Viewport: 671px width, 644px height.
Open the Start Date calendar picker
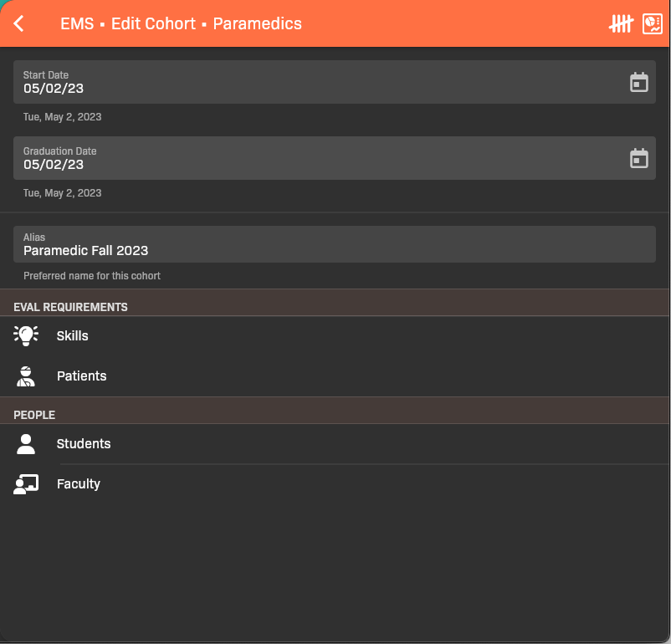pos(638,82)
